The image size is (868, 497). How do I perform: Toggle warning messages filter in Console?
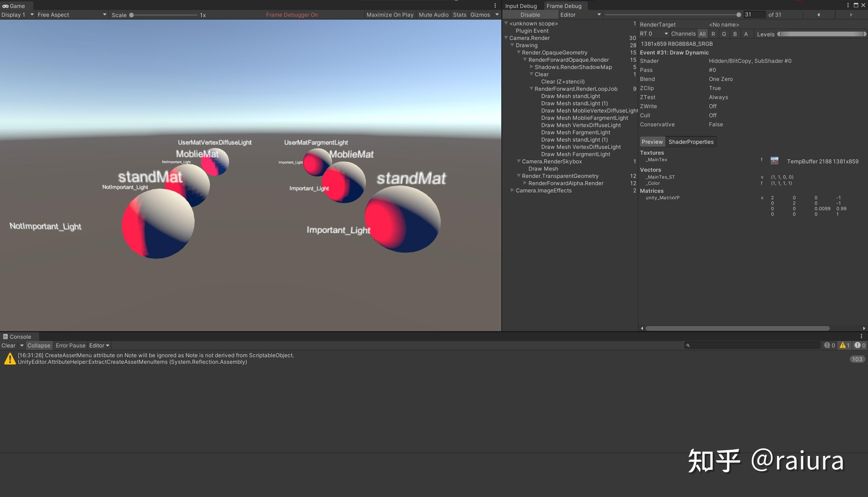coord(844,345)
